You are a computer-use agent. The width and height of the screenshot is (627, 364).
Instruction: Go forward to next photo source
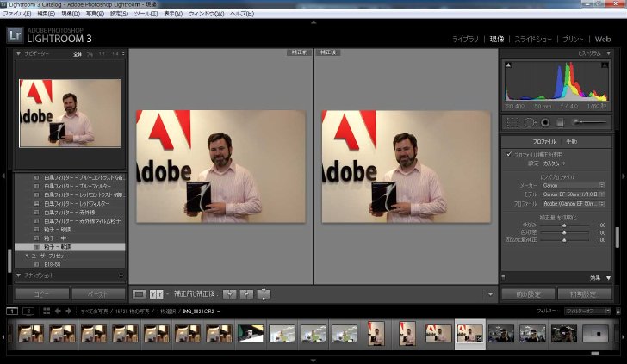pos(68,311)
